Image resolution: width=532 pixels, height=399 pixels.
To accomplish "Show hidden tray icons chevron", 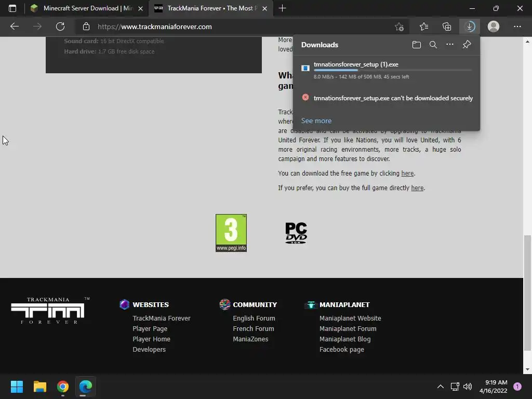I will [x=441, y=387].
